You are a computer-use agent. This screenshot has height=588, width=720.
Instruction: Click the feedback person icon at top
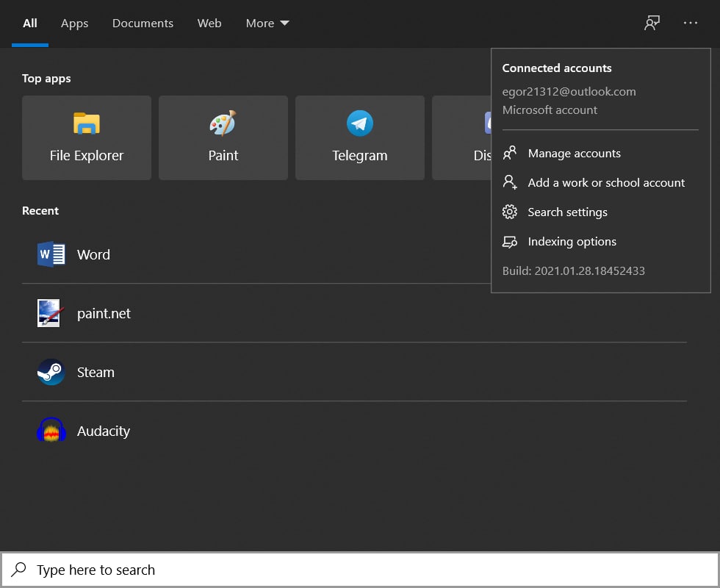652,23
